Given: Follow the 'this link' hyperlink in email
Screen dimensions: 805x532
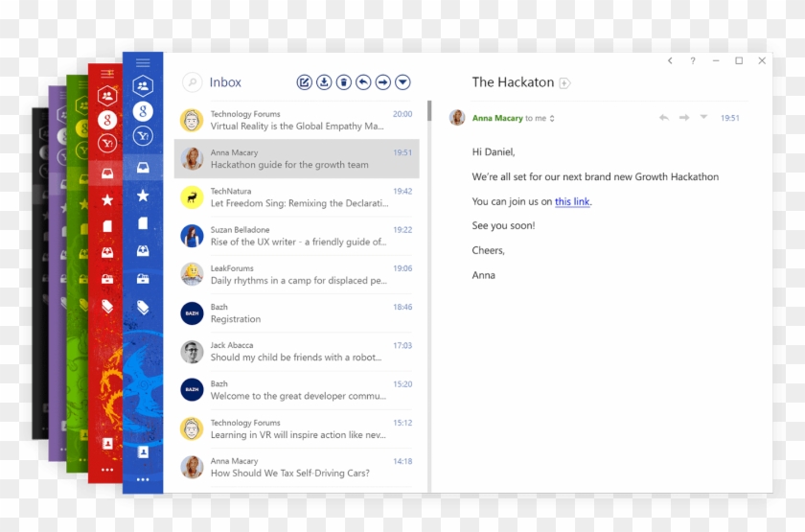Looking at the screenshot, I should point(572,202).
